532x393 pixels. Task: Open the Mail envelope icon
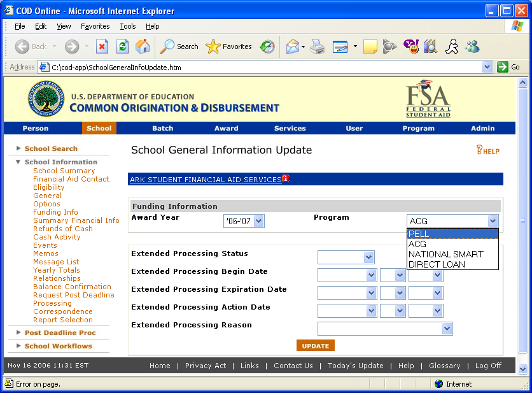(x=292, y=46)
